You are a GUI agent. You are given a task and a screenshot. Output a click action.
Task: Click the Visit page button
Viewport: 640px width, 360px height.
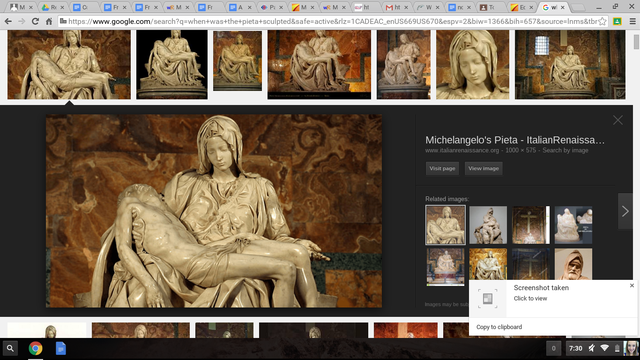point(442,168)
